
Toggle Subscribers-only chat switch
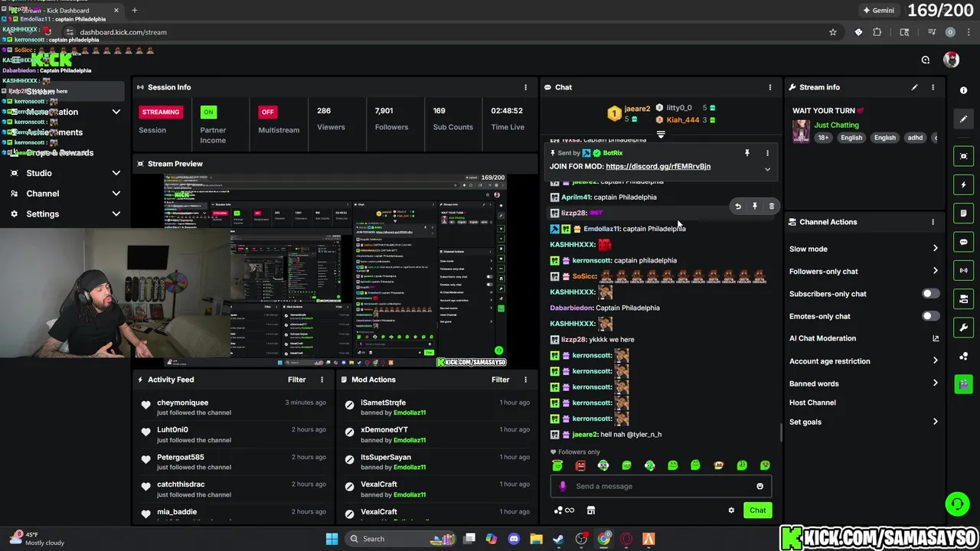(x=930, y=294)
